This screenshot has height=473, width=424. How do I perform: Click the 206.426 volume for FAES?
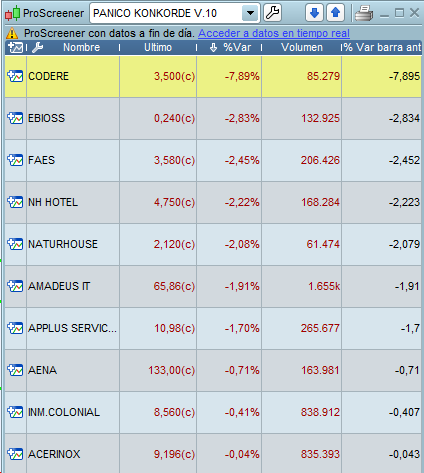[x=320, y=160]
